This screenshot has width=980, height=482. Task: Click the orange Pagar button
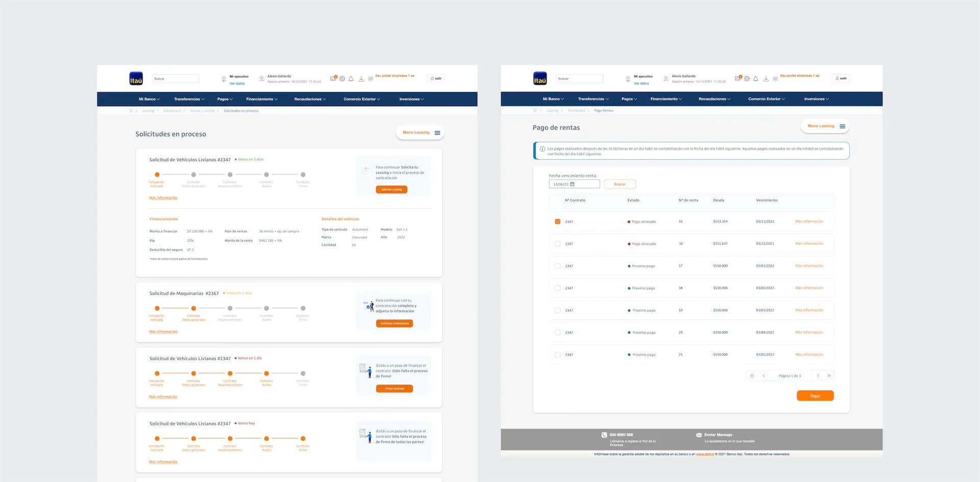point(815,395)
